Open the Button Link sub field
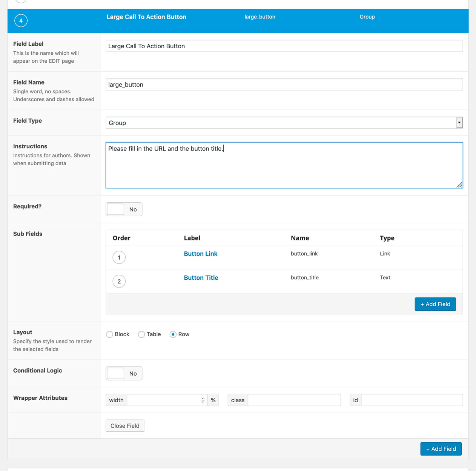Viewport: 476px width, 471px height. (201, 254)
